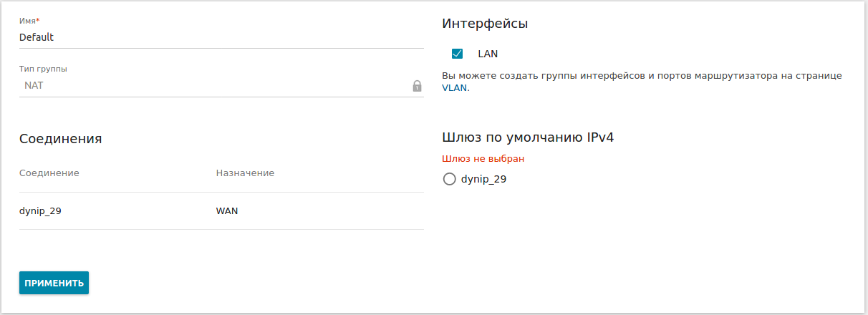Click the Интерфейсы section heading

[x=485, y=24]
